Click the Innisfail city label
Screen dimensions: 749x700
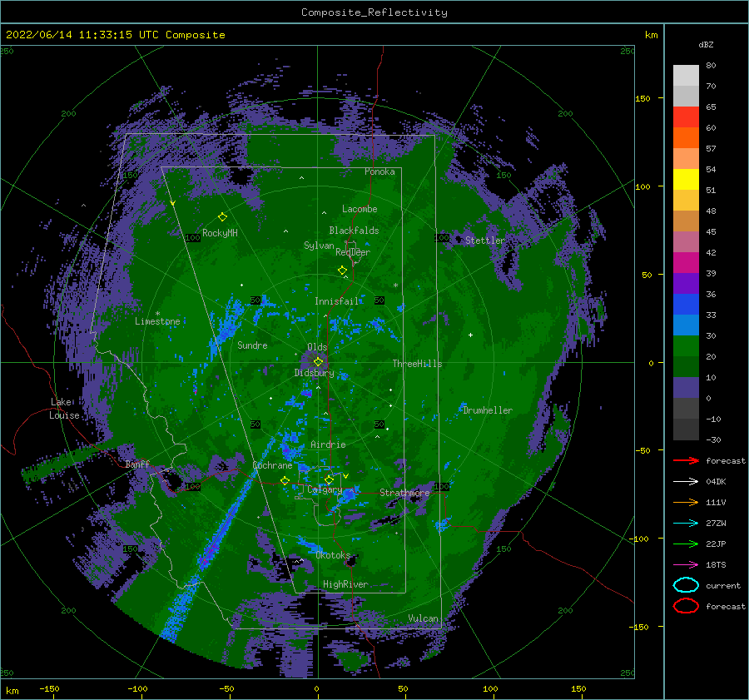336,301
